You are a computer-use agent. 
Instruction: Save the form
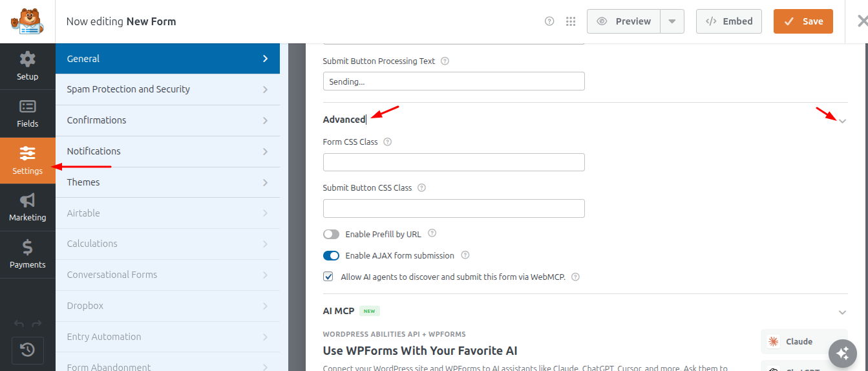click(x=803, y=21)
